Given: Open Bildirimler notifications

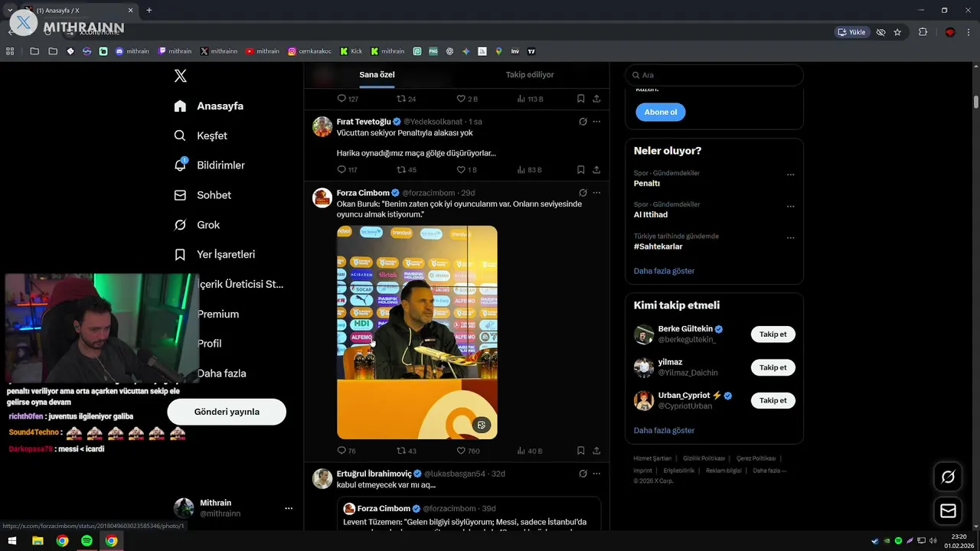Looking at the screenshot, I should (209, 165).
